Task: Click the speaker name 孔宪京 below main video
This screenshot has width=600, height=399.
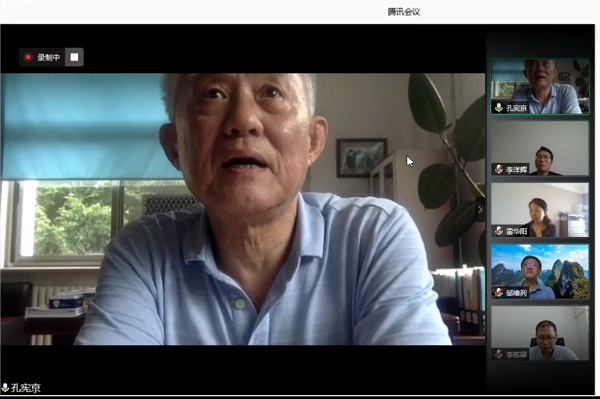Action: tap(26, 388)
